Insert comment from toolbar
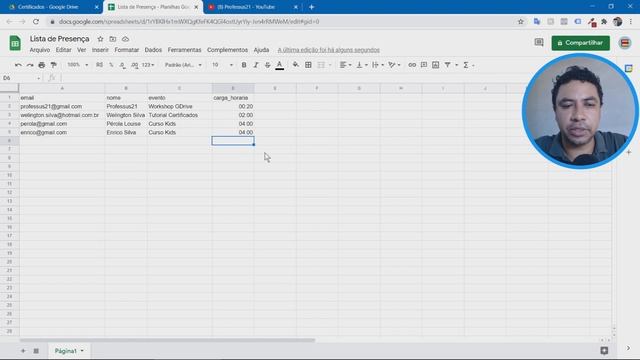 click(424, 65)
